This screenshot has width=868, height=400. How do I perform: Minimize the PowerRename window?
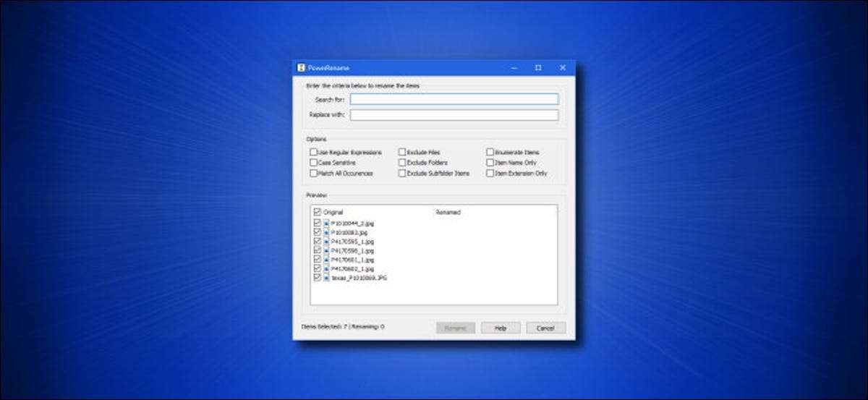pos(514,68)
